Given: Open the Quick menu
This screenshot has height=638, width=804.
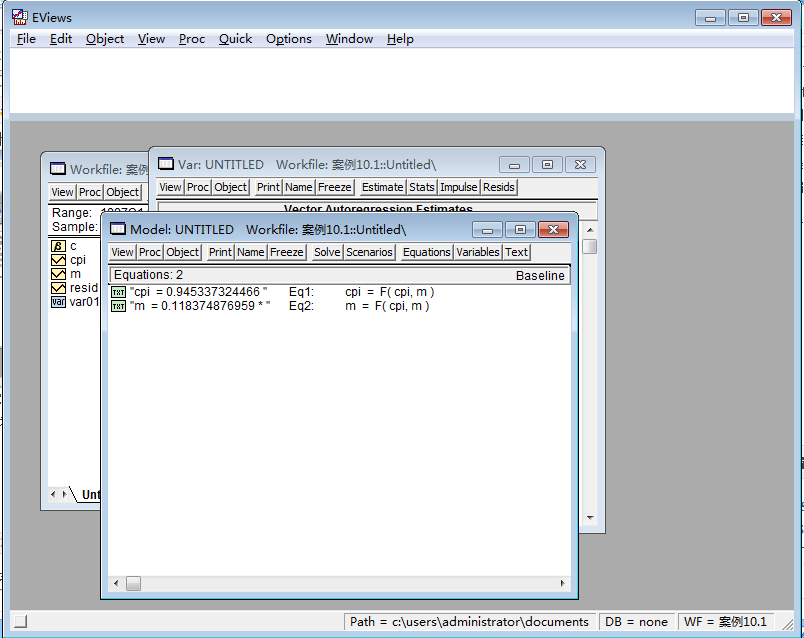Looking at the screenshot, I should 235,39.
